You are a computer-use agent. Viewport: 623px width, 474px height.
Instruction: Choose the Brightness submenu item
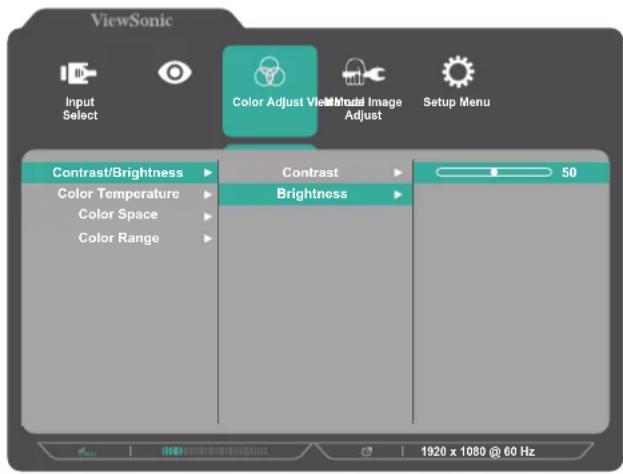[315, 194]
